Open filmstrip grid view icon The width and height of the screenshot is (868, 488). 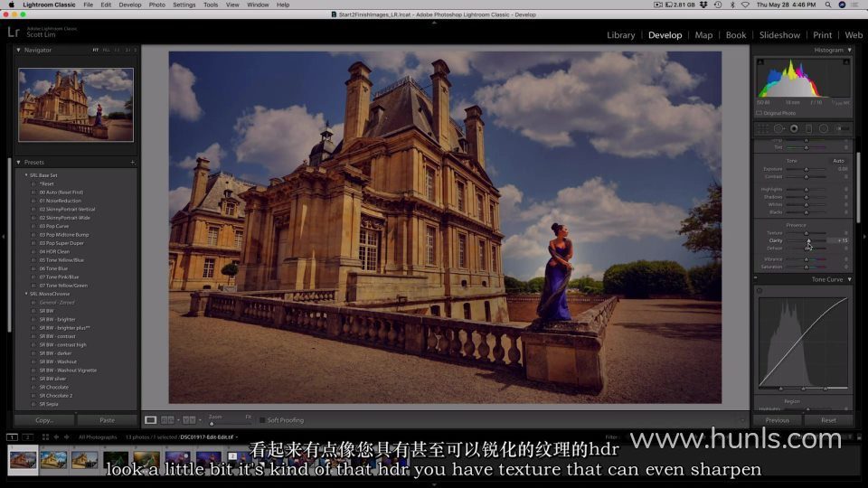coord(45,437)
